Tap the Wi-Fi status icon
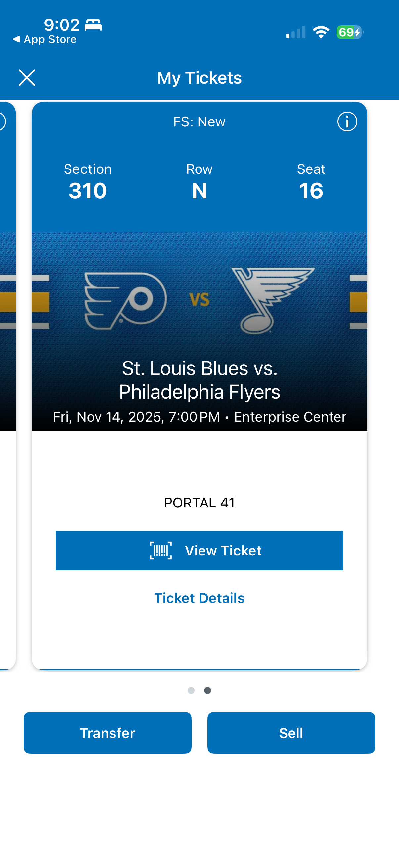Screen dimensions: 399x868 click(x=321, y=32)
